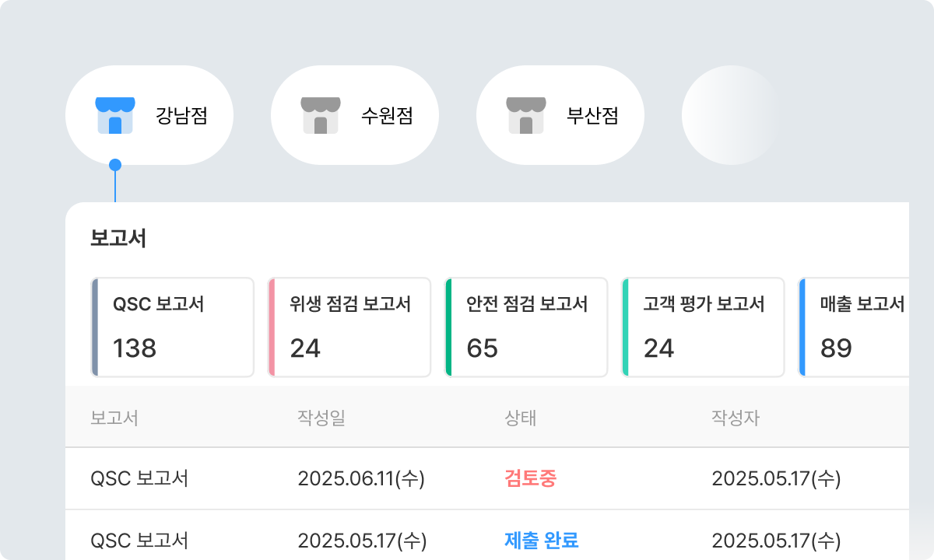Open the 위생 점검 보고서 card
934x560 pixels.
pos(349,327)
